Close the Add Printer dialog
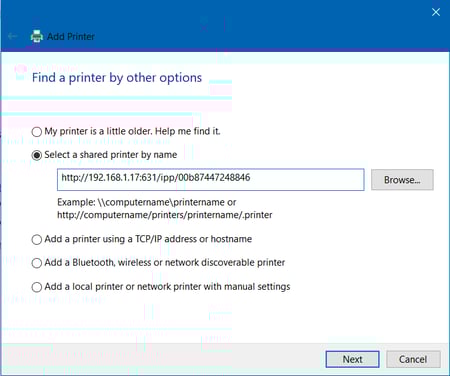Image resolution: width=450 pixels, height=376 pixels. (x=436, y=12)
